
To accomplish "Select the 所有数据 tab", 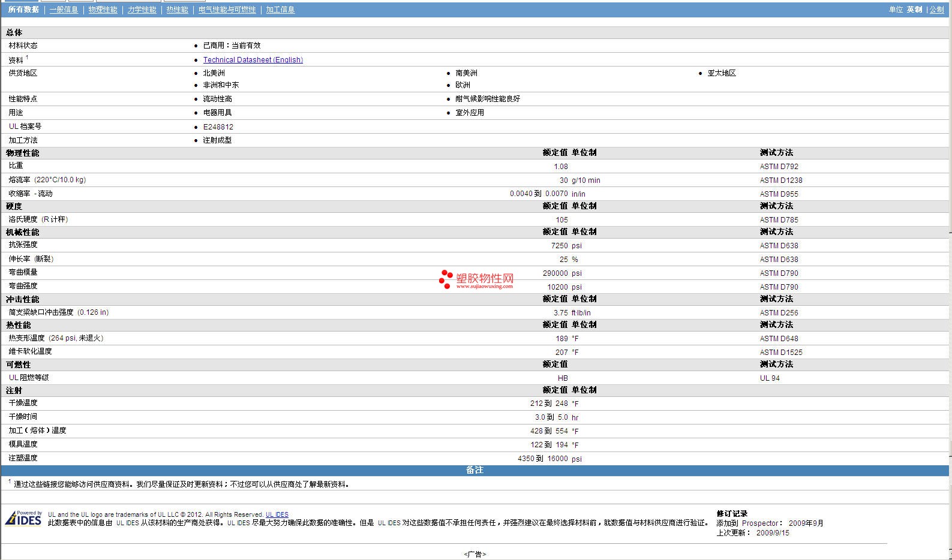I will coord(23,10).
